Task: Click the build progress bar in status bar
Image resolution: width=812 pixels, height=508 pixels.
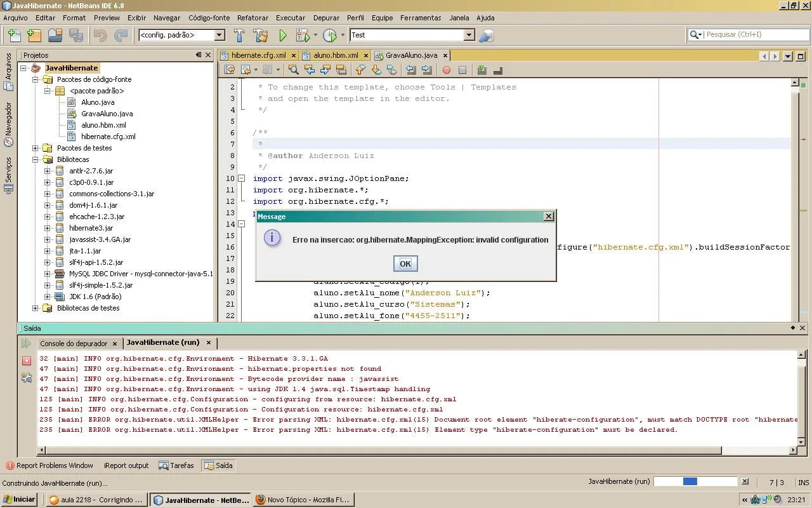Action: point(695,481)
